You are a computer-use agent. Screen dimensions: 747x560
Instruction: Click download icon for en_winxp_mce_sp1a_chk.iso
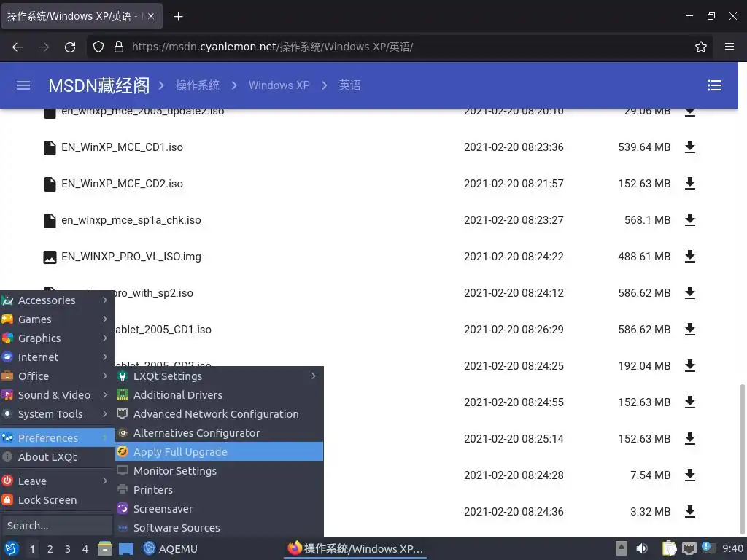click(x=690, y=220)
